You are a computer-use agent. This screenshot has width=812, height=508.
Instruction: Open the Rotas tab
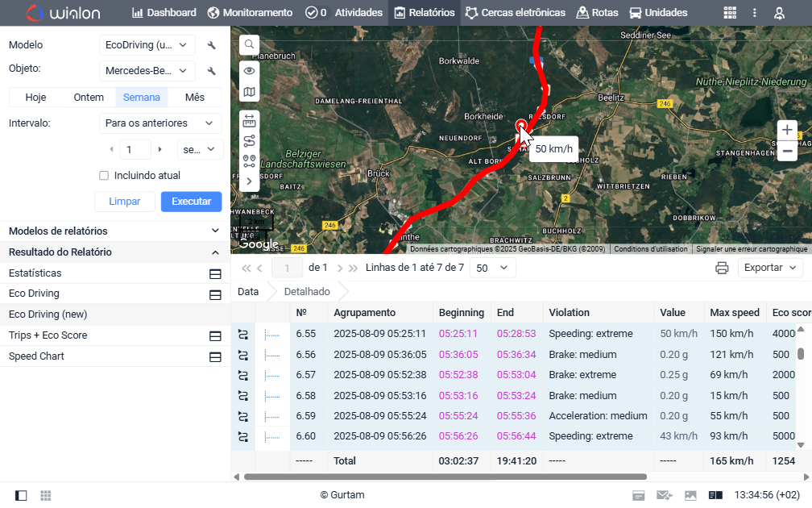click(598, 12)
